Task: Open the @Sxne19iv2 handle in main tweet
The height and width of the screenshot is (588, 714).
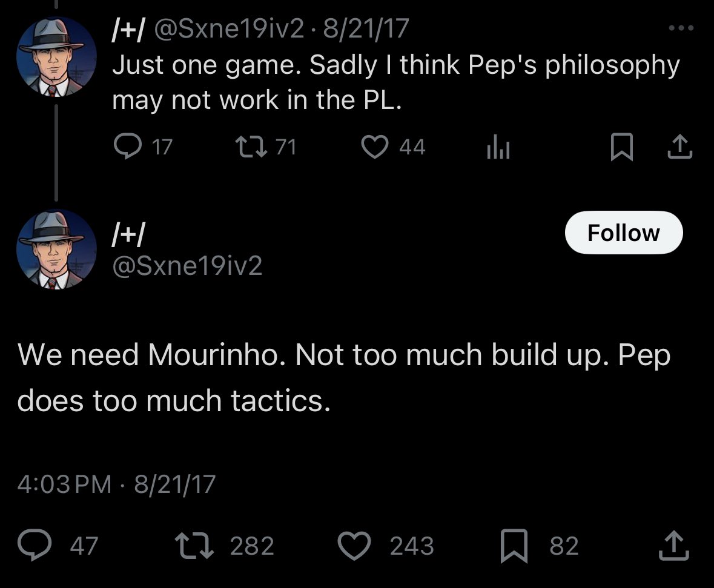Action: (187, 265)
